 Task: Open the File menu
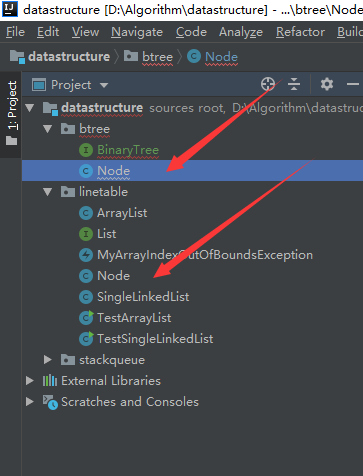(15, 32)
